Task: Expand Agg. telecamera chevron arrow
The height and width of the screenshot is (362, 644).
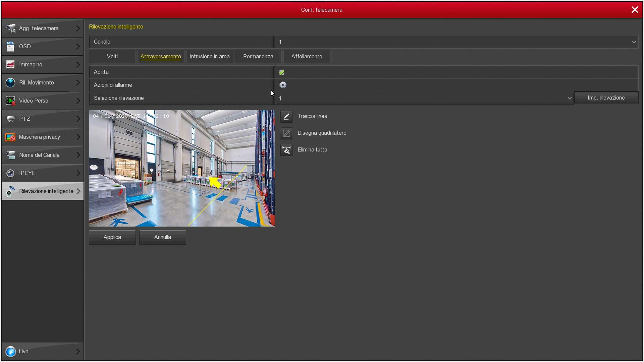Action: pyautogui.click(x=78, y=28)
